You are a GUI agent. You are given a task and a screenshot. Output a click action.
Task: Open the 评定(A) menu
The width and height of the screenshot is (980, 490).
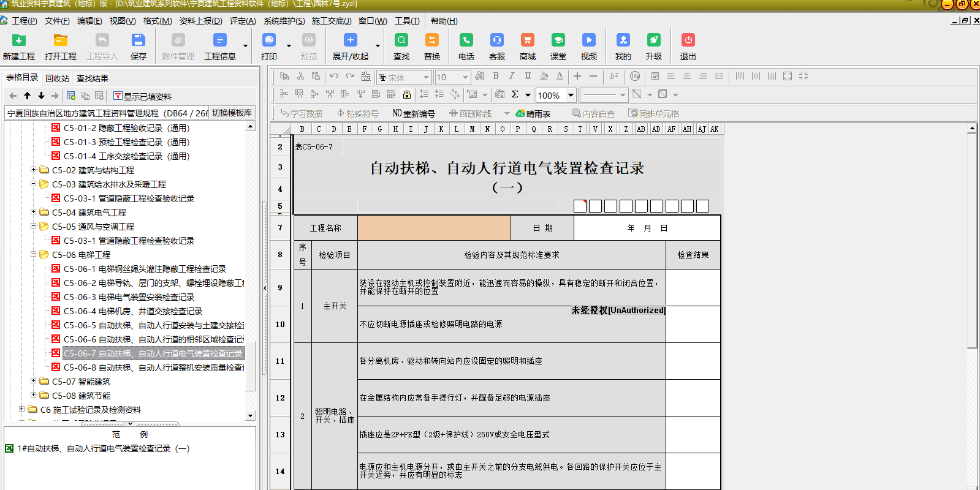[242, 21]
